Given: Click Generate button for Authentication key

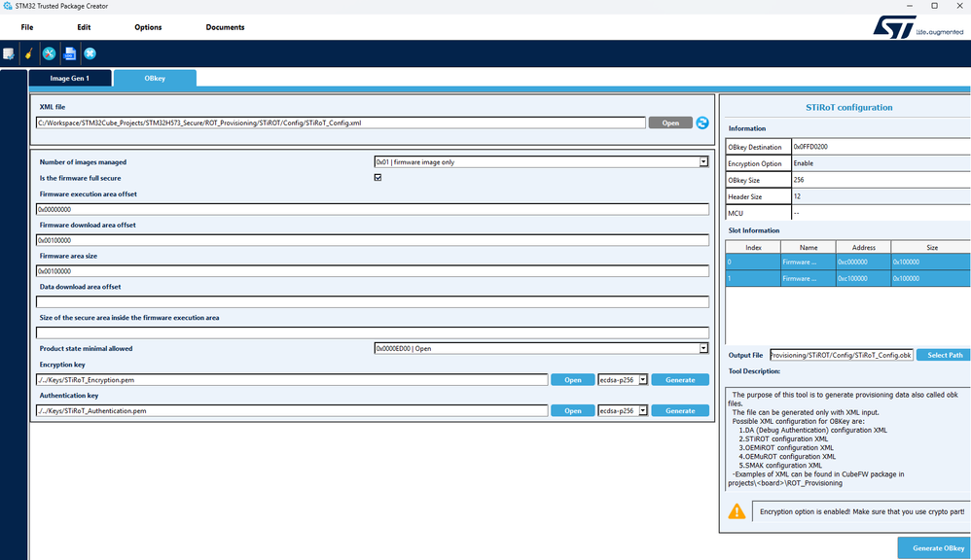Looking at the screenshot, I should (680, 411).
